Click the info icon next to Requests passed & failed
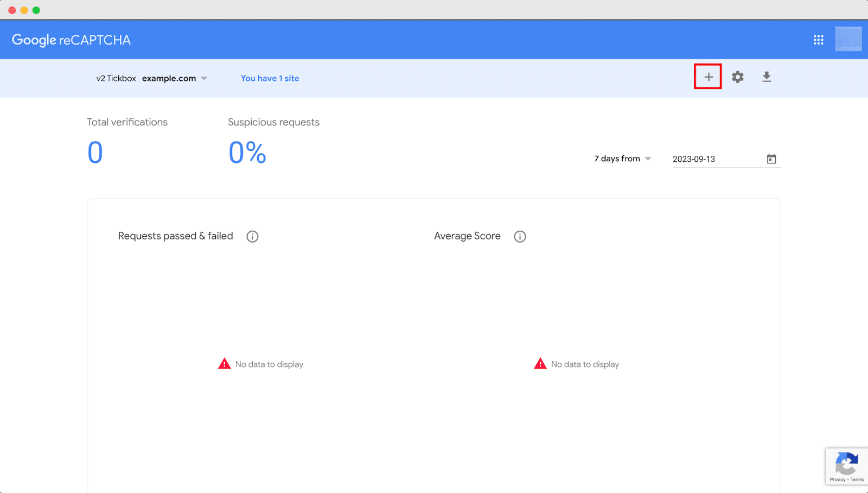Viewport: 868px width, 493px height. tap(252, 236)
